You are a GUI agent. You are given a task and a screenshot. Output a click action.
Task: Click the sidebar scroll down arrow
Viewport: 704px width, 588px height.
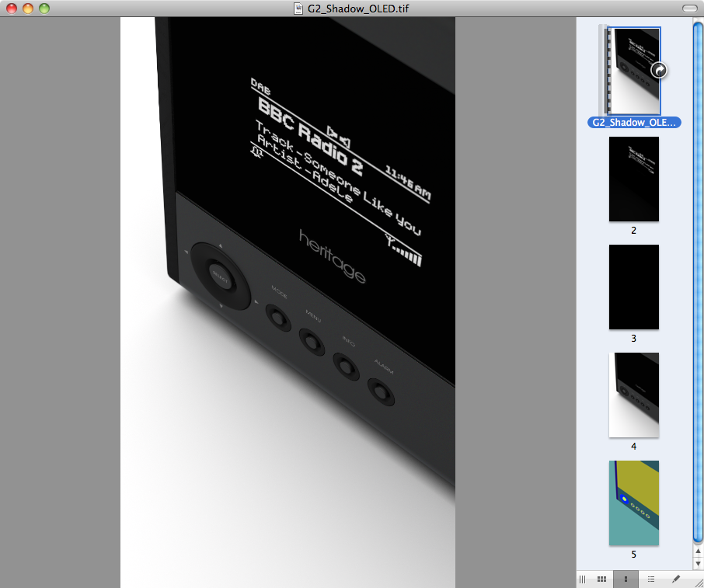[698, 563]
